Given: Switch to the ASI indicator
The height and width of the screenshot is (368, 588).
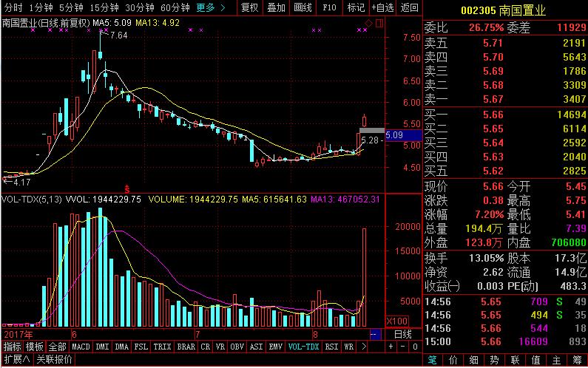Looking at the screenshot, I should click(x=256, y=347).
